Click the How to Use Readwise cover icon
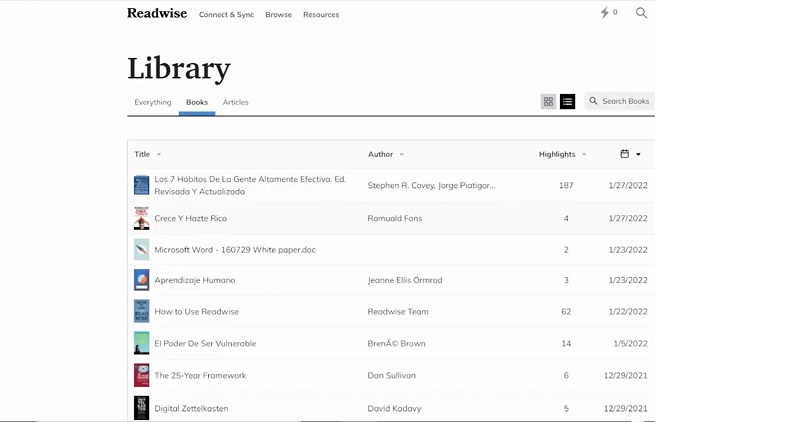Image resolution: width=800 pixels, height=422 pixels. (x=141, y=311)
